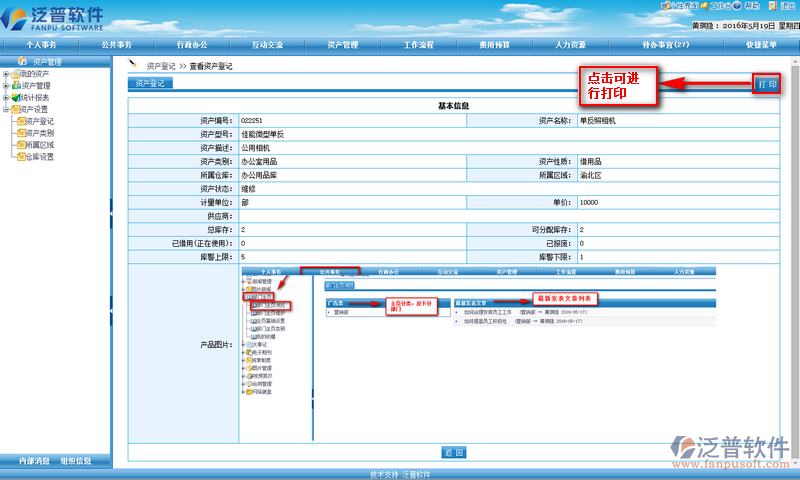Click the 统计报表 chart icon in sidebar
The image size is (800, 480).
pyautogui.click(x=16, y=98)
